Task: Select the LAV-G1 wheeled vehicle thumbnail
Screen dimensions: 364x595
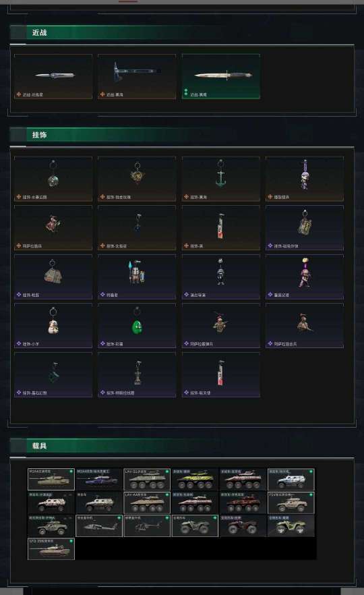Action: point(147,479)
